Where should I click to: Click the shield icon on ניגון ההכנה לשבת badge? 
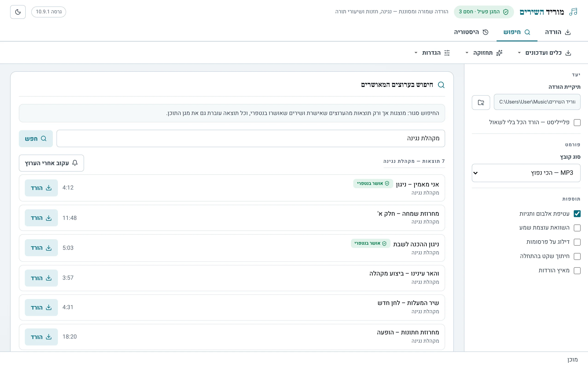[x=384, y=243]
